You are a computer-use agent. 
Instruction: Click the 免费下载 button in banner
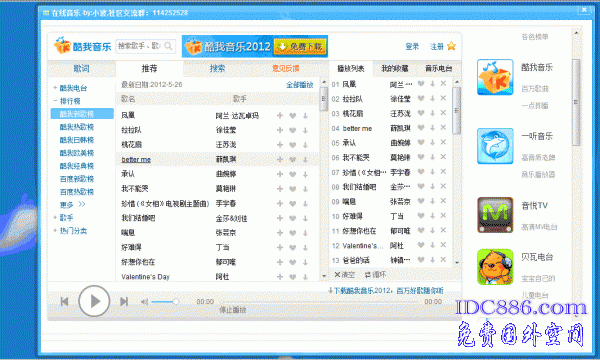pyautogui.click(x=300, y=47)
